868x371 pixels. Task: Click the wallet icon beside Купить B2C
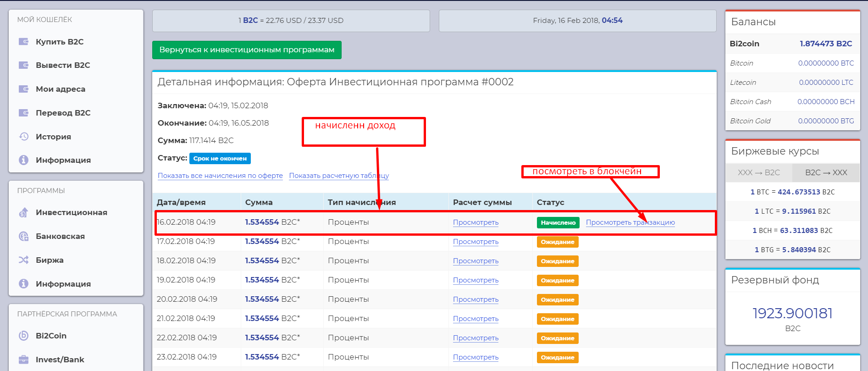click(x=23, y=42)
